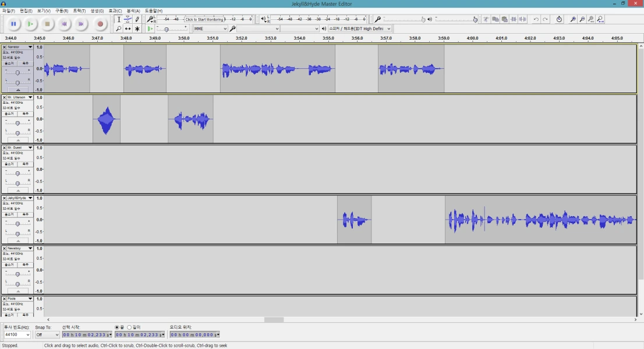The width and height of the screenshot is (644, 349).
Task: Click the Paste toolbar icon
Action: coord(504,19)
